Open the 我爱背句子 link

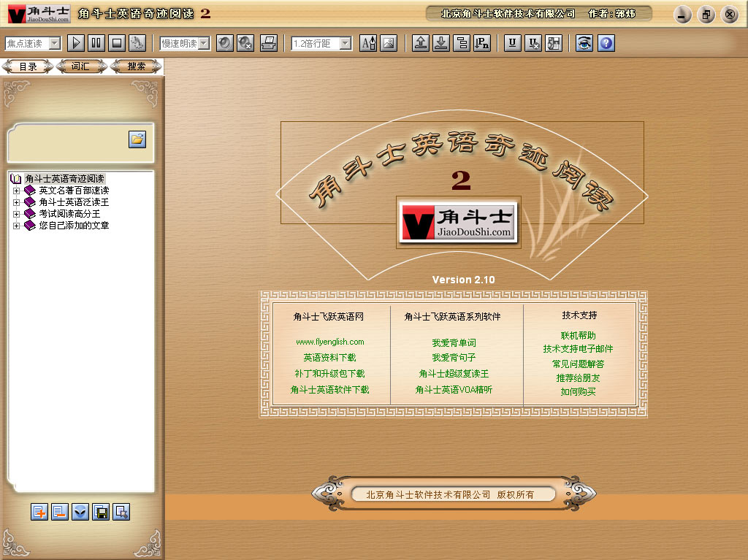(x=454, y=357)
